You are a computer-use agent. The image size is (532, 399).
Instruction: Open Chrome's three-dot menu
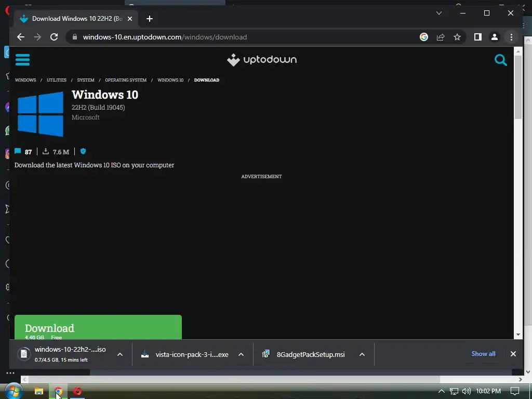pyautogui.click(x=511, y=37)
